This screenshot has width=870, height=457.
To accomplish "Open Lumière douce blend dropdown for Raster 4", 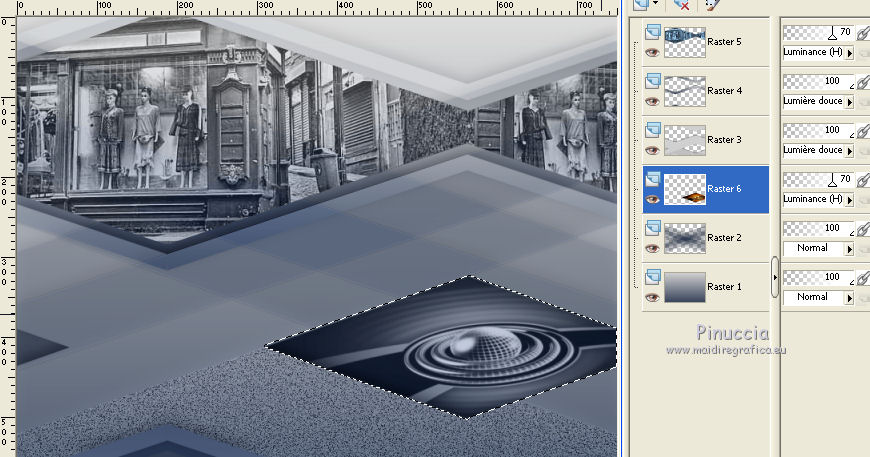I will coord(849,101).
